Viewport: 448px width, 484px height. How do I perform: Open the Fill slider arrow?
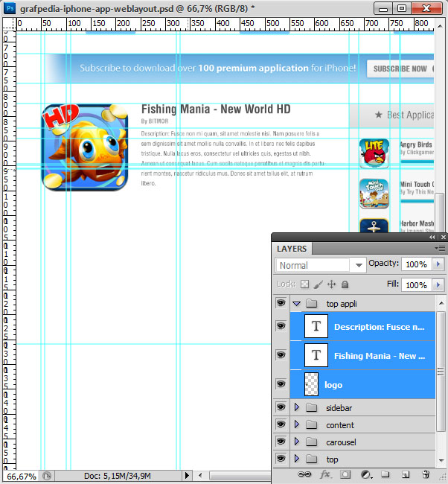(x=438, y=284)
